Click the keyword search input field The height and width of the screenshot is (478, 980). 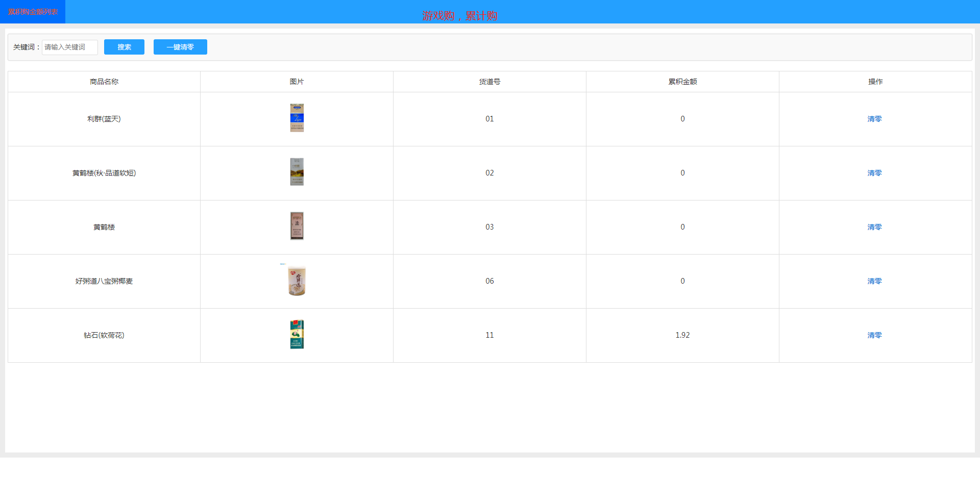(69, 47)
